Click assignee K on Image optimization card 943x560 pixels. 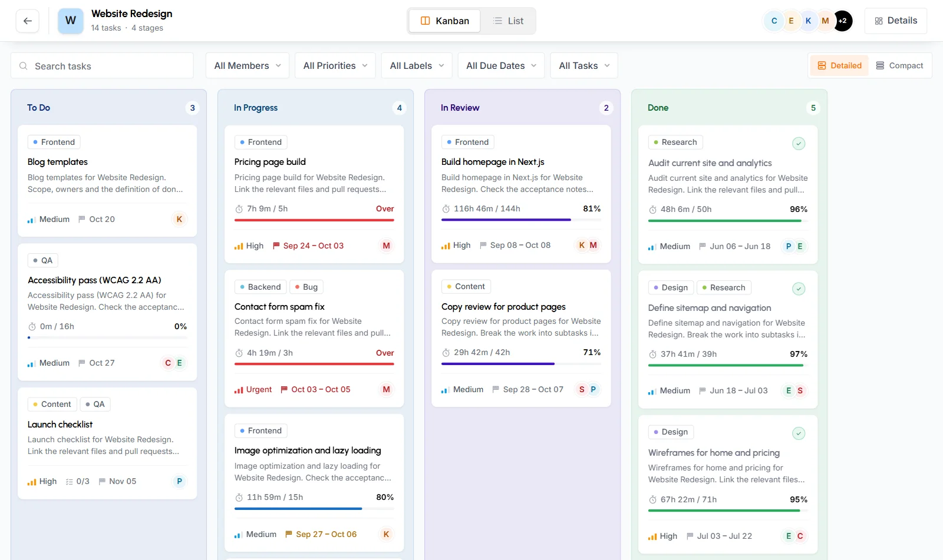(x=386, y=534)
